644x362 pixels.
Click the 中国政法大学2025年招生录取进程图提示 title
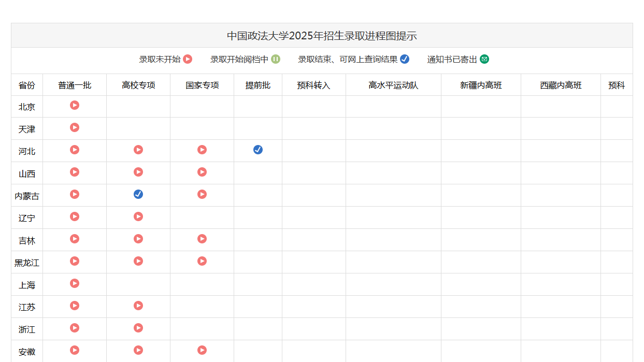pyautogui.click(x=322, y=36)
